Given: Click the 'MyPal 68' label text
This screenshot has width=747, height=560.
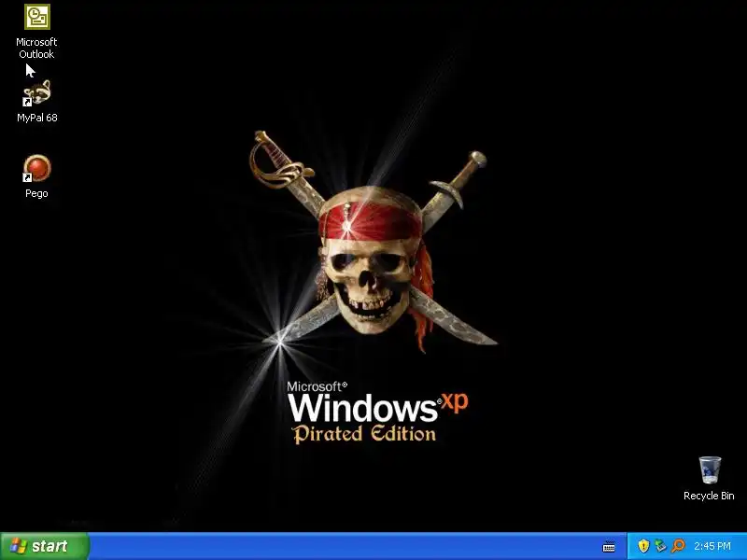Looking at the screenshot, I should coord(37,118).
